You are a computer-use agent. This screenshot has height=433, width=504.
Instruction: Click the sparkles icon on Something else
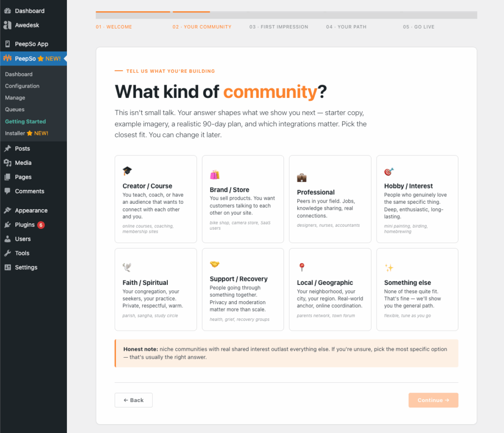pyautogui.click(x=389, y=268)
